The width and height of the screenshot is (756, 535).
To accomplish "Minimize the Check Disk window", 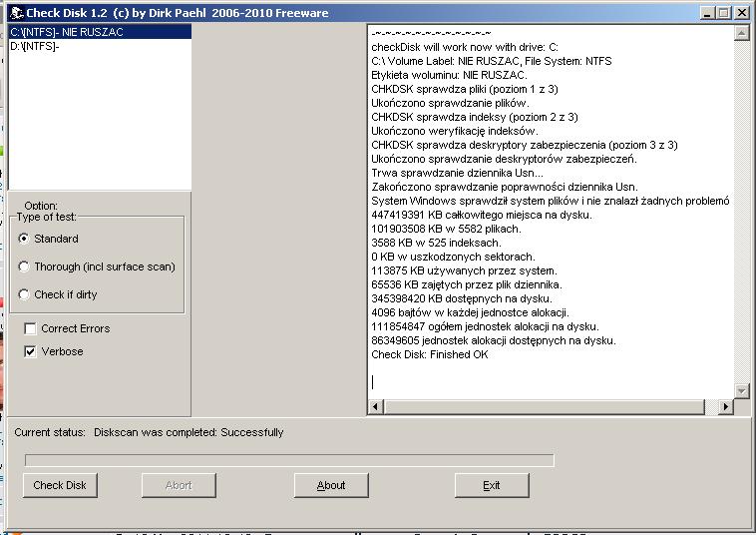I will [x=707, y=13].
